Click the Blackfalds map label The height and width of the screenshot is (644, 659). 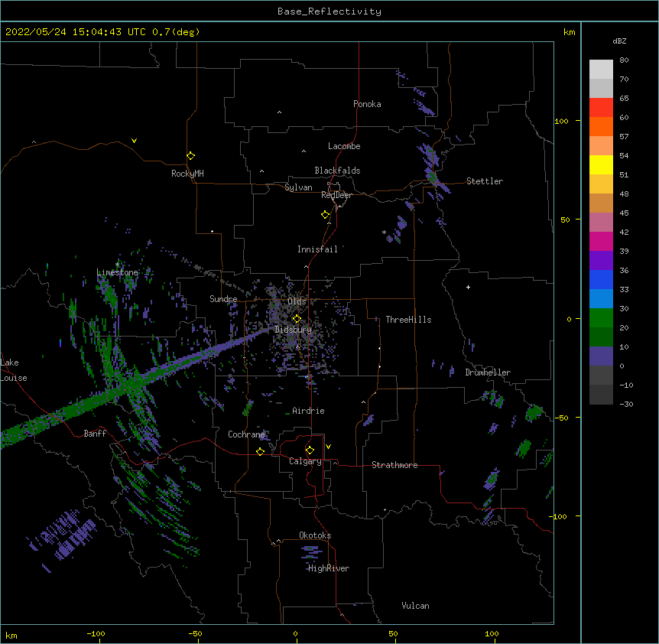[337, 171]
